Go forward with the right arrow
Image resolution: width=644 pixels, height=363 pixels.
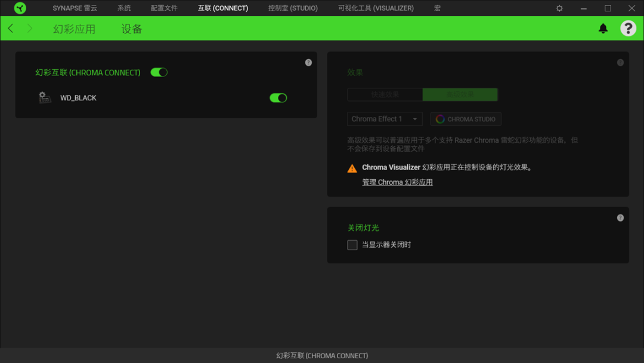[x=30, y=29]
